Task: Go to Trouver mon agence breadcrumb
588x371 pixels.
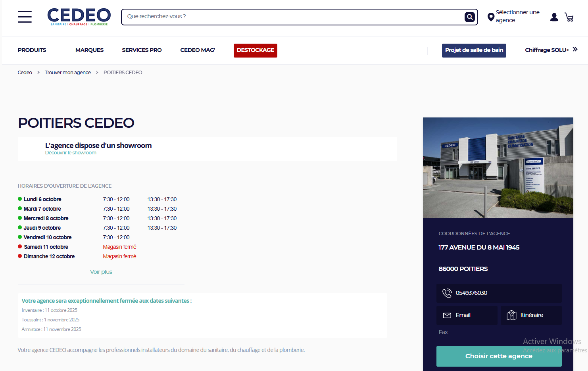Action: 67,73
